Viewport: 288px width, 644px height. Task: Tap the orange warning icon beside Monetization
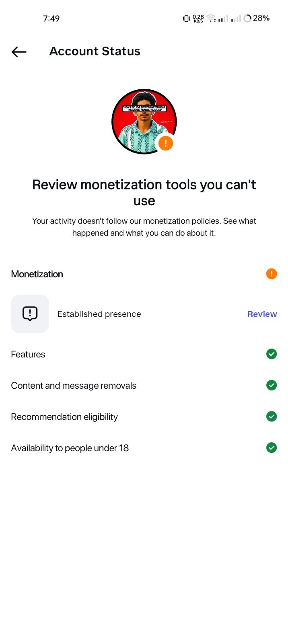pos(272,274)
